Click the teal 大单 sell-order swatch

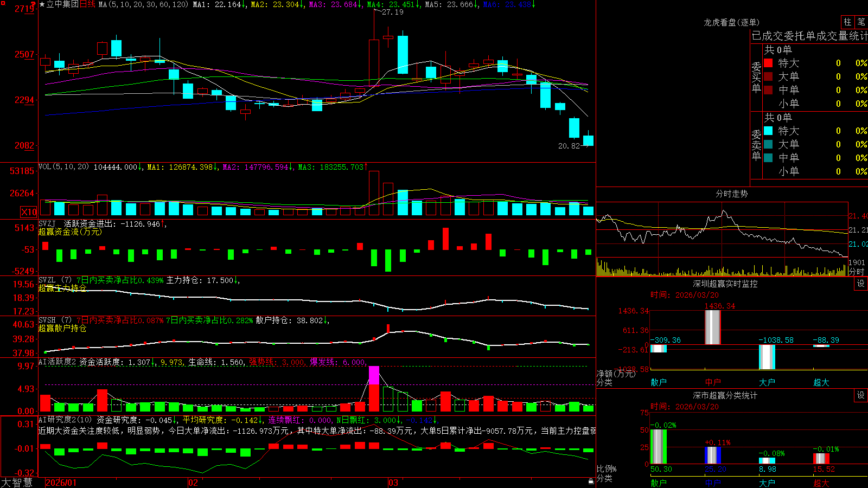[x=768, y=144]
